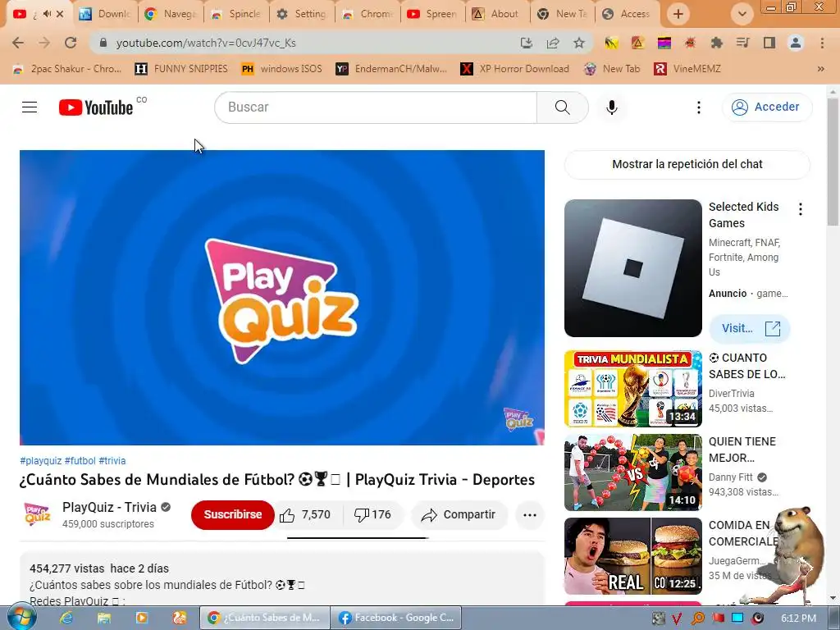Click the Visit ad button
The height and width of the screenshot is (630, 840).
click(750, 328)
